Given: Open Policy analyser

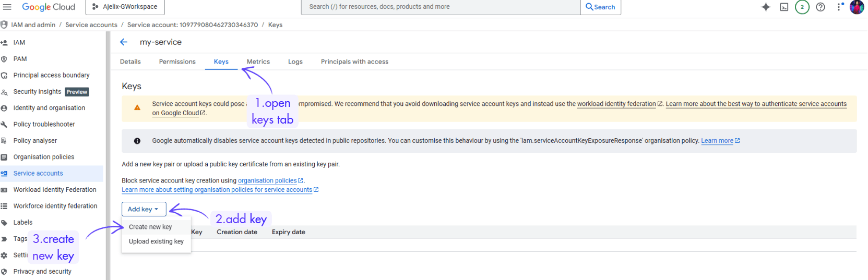Looking at the screenshot, I should pyautogui.click(x=35, y=141).
